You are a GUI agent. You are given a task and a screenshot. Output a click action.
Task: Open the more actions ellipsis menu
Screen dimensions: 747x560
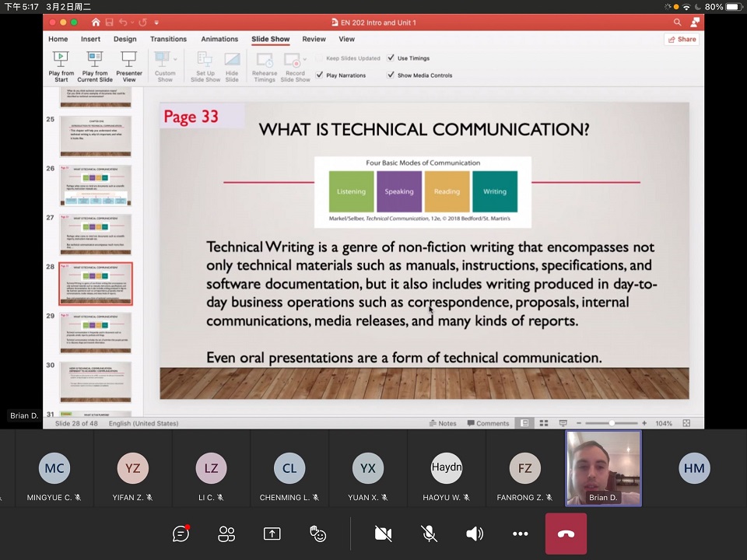pyautogui.click(x=520, y=534)
